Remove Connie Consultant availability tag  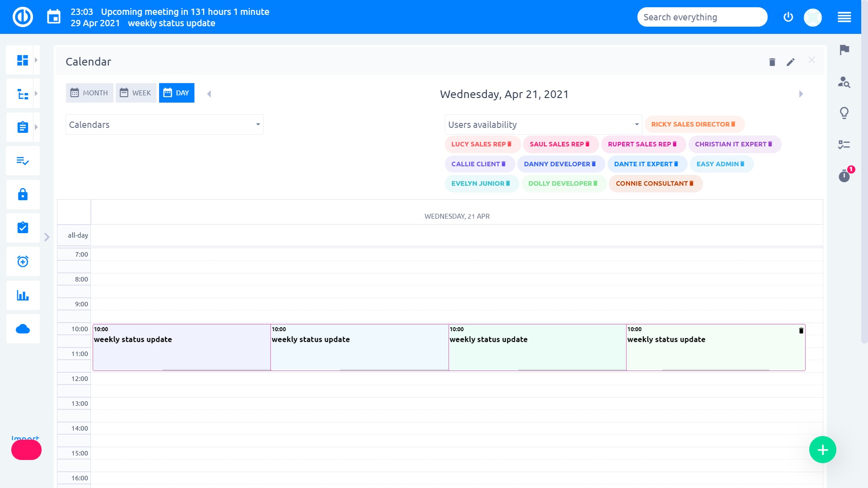pos(691,183)
